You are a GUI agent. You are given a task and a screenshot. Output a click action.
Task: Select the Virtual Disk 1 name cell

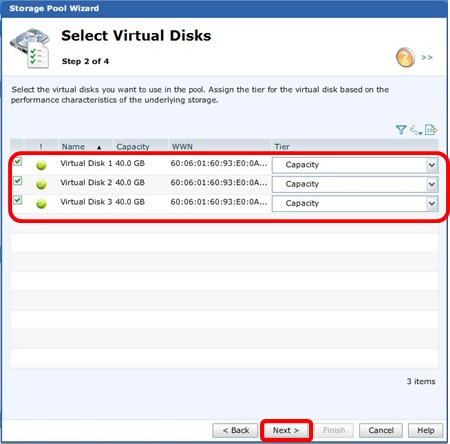(x=86, y=163)
